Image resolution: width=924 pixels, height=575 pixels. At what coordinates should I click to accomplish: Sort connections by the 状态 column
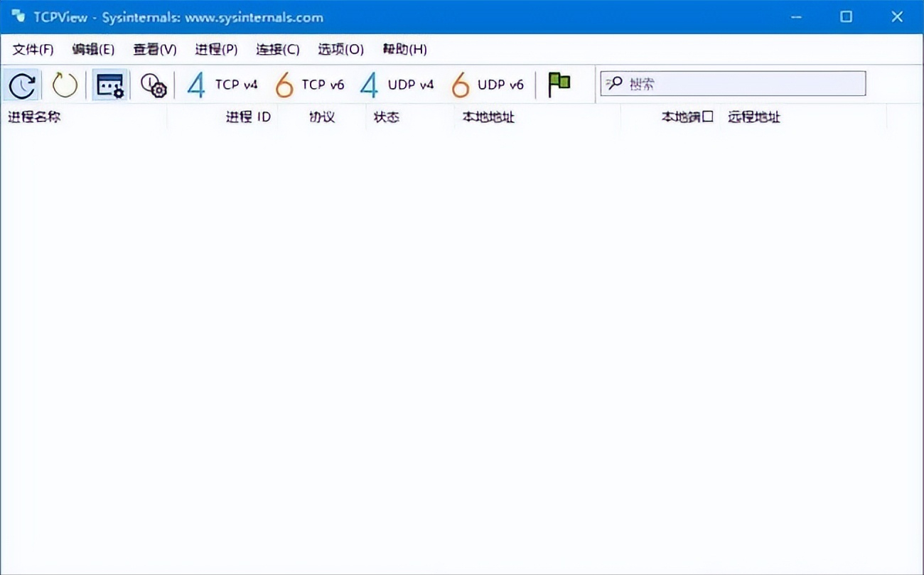pyautogui.click(x=386, y=117)
